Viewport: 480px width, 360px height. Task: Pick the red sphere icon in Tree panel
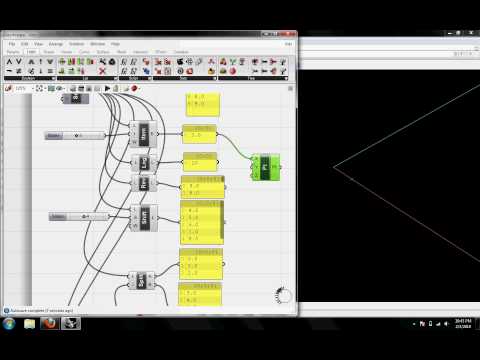coord(233,71)
